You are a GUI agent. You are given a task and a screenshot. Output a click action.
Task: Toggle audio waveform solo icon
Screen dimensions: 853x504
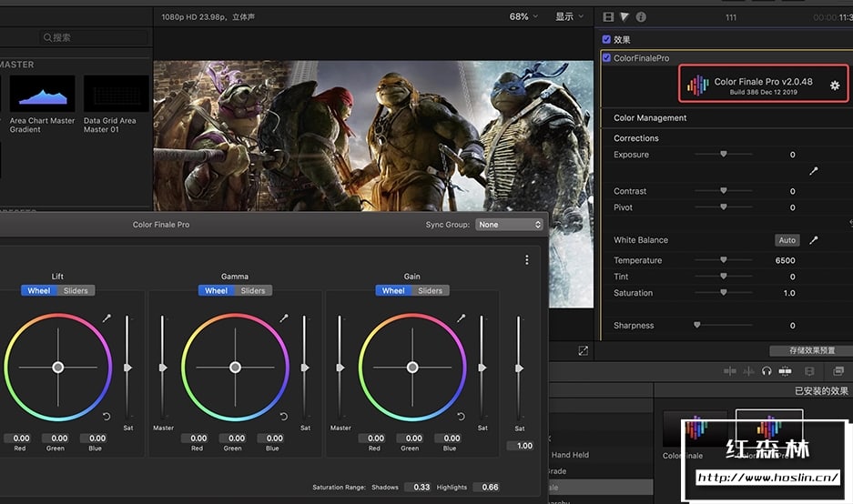[x=748, y=371]
